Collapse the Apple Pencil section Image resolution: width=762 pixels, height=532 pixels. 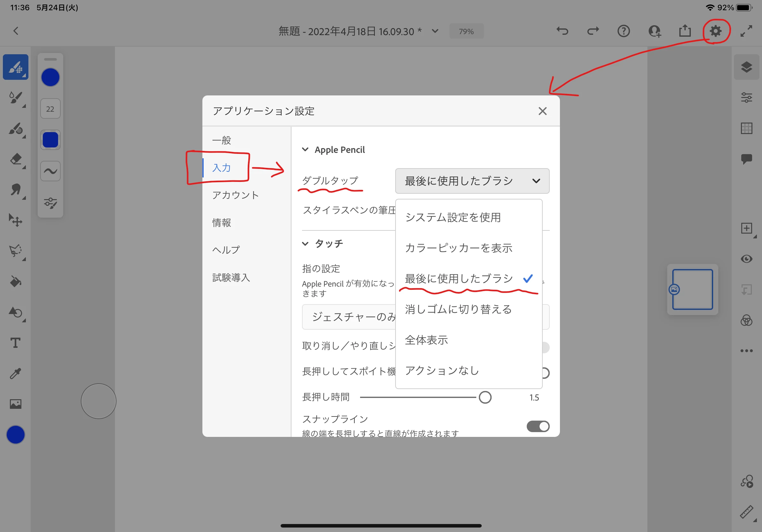pyautogui.click(x=305, y=150)
